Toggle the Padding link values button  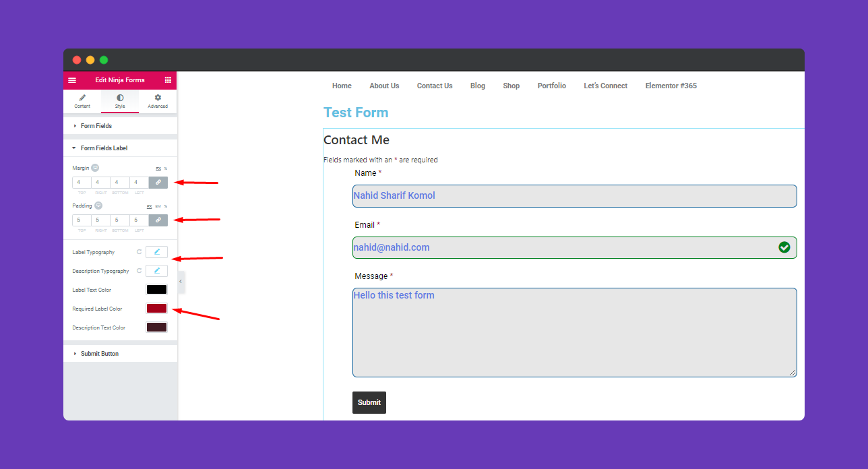[x=158, y=220]
